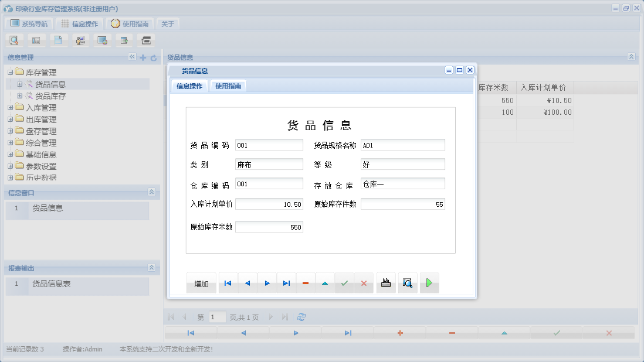Click the print icon in the 货品信息 dialog

click(x=385, y=282)
